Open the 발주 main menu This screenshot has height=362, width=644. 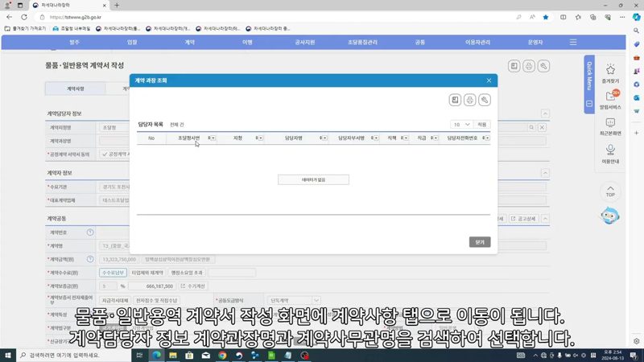point(74,43)
